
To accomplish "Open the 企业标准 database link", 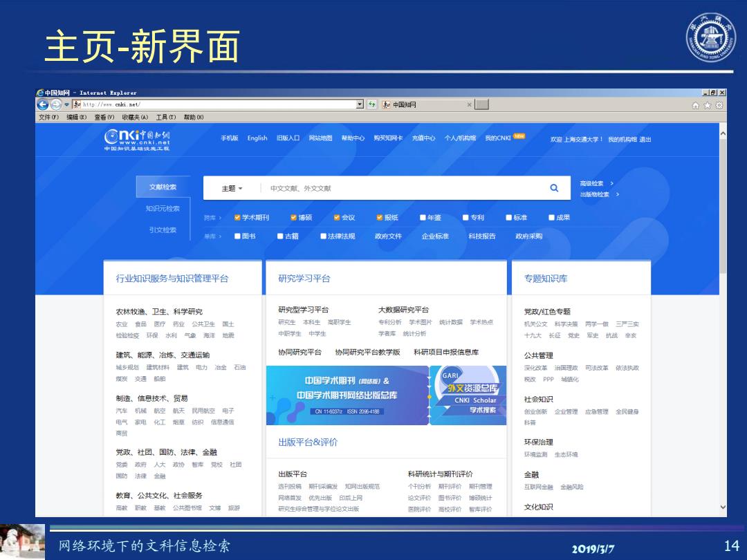I will pyautogui.click(x=435, y=236).
